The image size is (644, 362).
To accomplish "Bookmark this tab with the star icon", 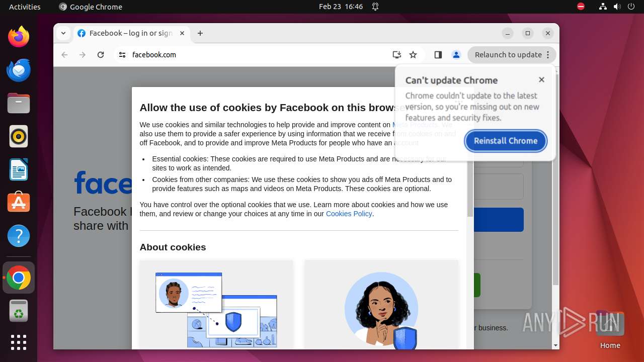I will click(x=413, y=55).
